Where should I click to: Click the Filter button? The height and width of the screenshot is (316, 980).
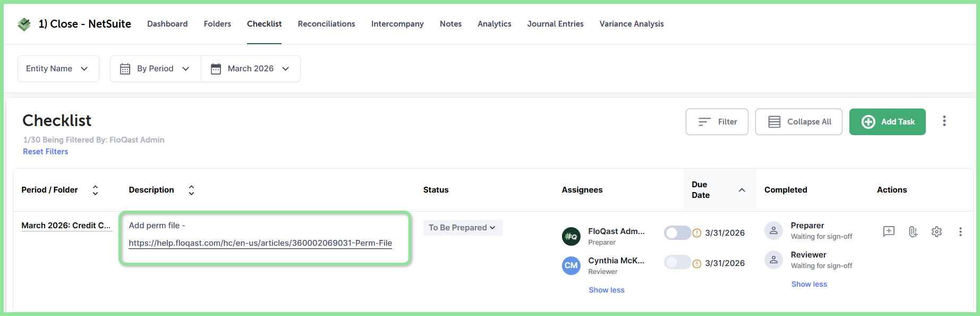pyautogui.click(x=717, y=122)
